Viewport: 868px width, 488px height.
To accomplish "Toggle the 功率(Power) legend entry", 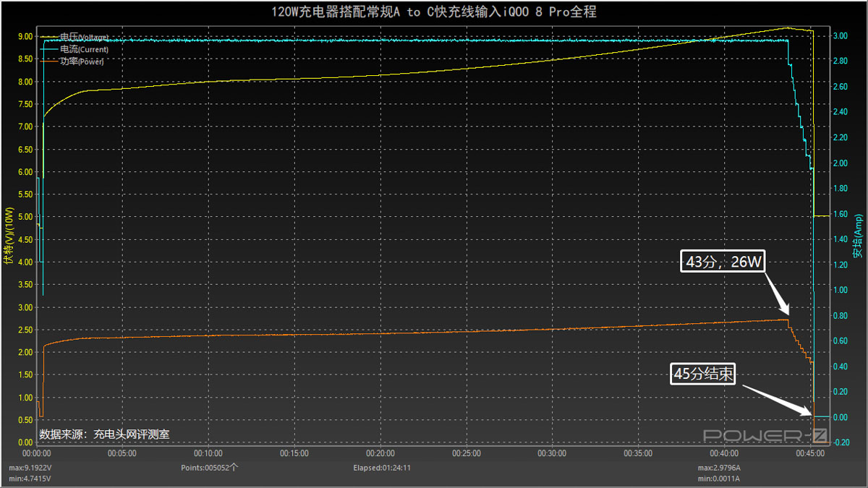I will pos(82,61).
